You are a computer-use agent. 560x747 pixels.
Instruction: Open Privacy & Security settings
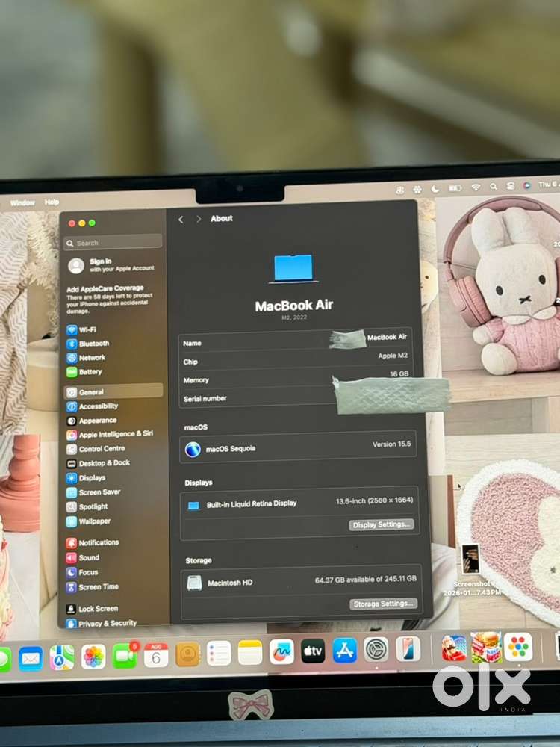(102, 623)
